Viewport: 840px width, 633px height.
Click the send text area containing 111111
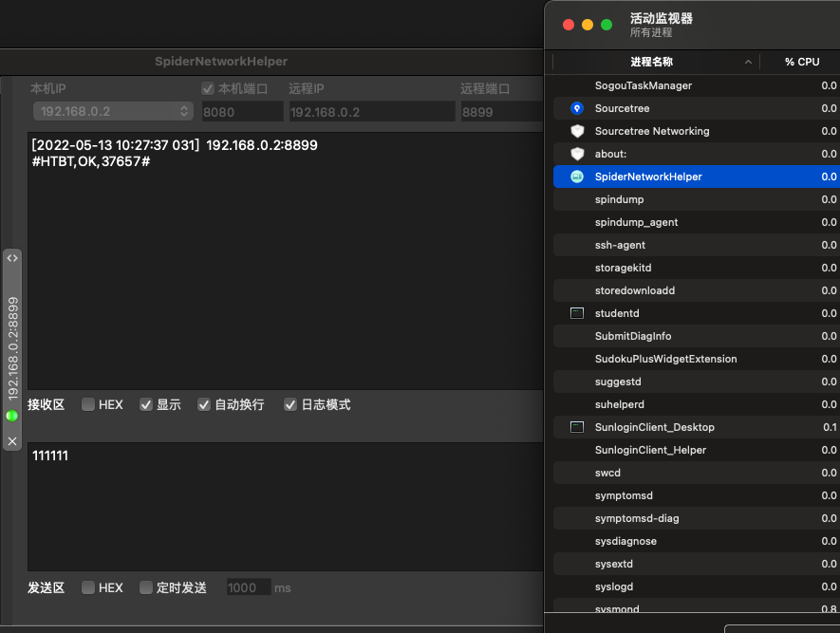[285, 507]
